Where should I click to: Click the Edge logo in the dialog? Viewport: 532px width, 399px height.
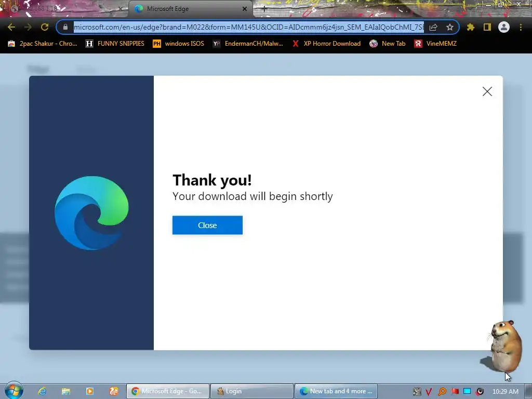pos(91,212)
